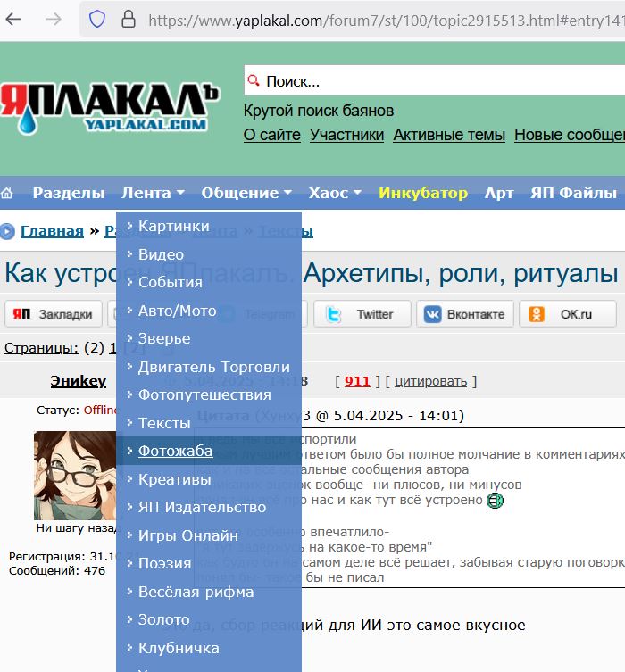Click the Вконтакте VK icon
625x672 pixels.
point(432,314)
